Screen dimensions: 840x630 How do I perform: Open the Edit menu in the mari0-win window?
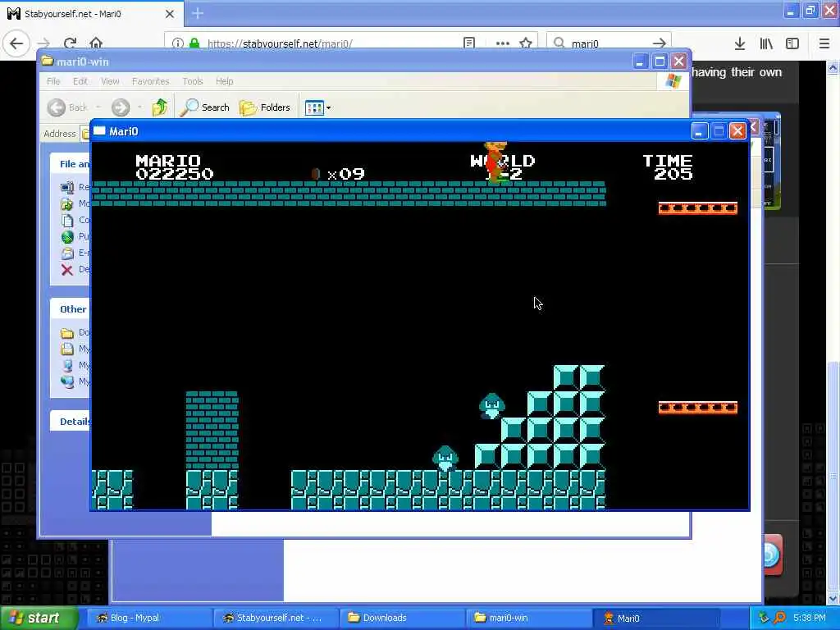(80, 81)
